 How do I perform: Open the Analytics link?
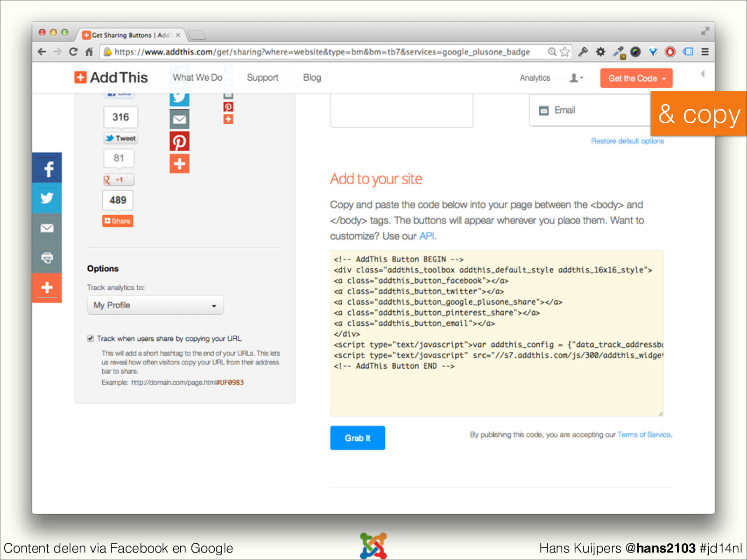tap(535, 78)
